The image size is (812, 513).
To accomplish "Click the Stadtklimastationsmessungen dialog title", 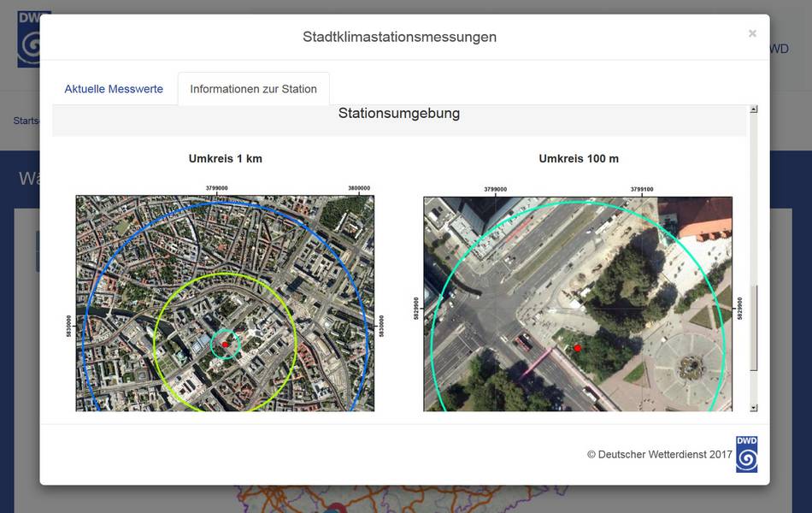I will (x=399, y=37).
